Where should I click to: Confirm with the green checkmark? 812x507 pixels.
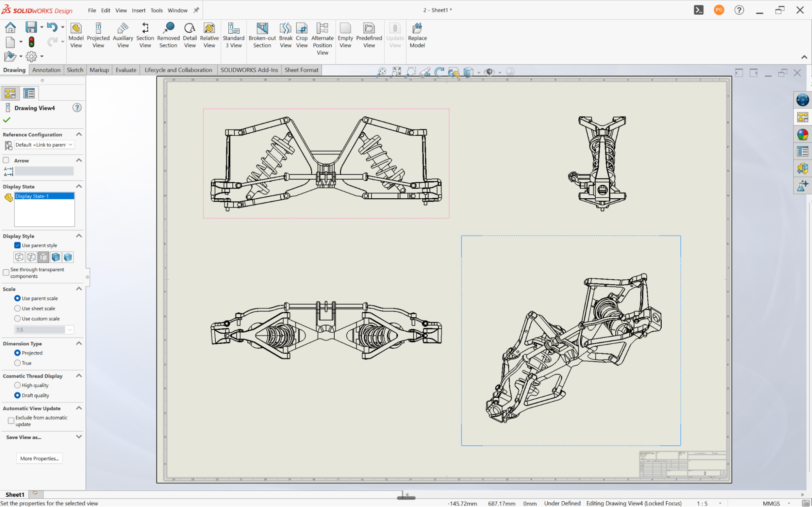pos(6,120)
